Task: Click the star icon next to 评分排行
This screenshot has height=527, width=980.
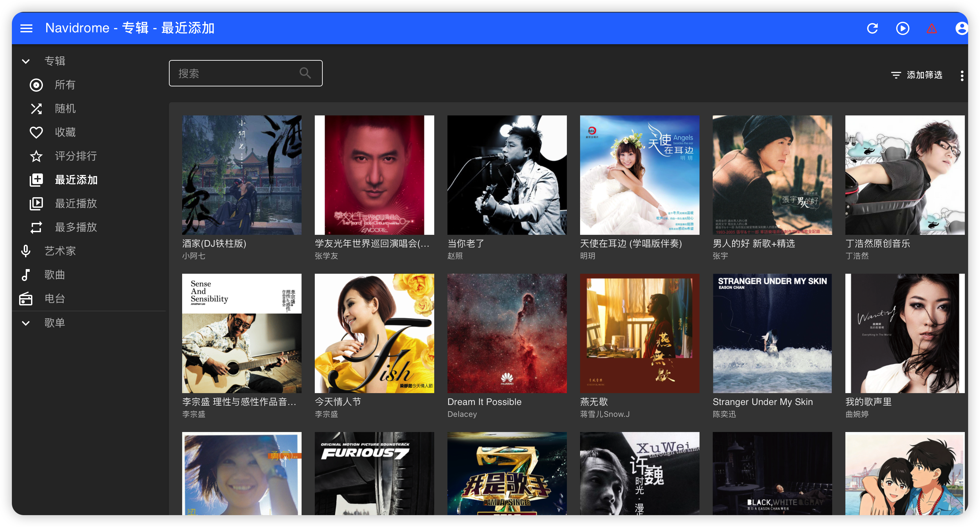Action: [x=36, y=156]
